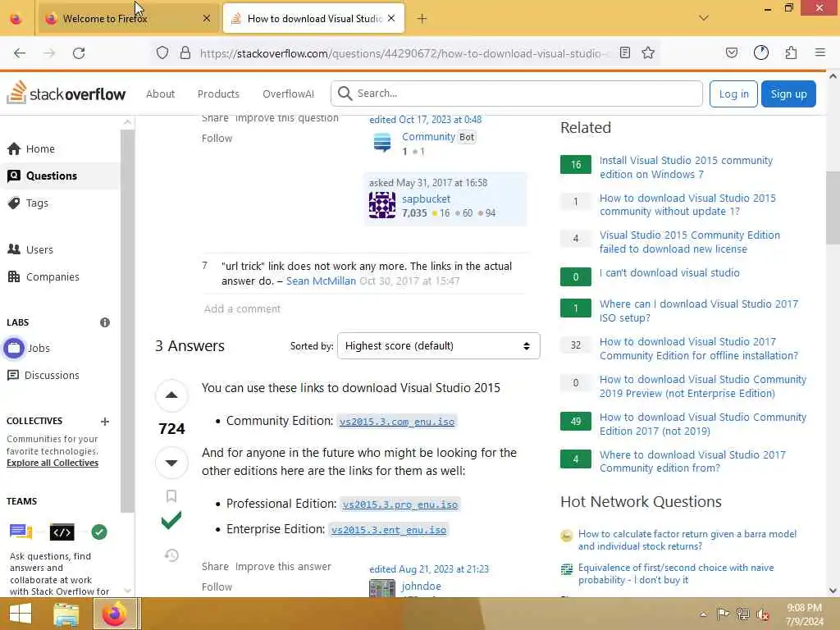The image size is (840, 630).
Task: Click Share under the top answer
Action: coord(216,567)
